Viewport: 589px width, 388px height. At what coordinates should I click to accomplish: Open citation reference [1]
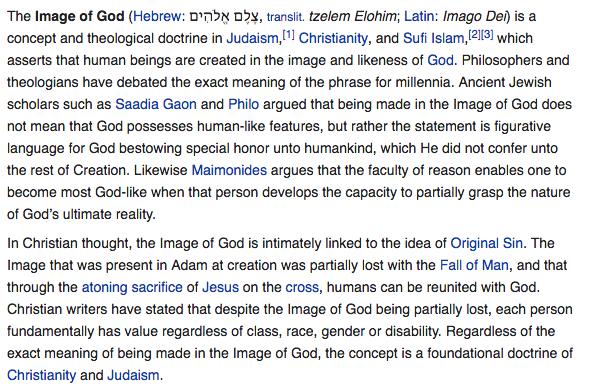click(x=288, y=35)
